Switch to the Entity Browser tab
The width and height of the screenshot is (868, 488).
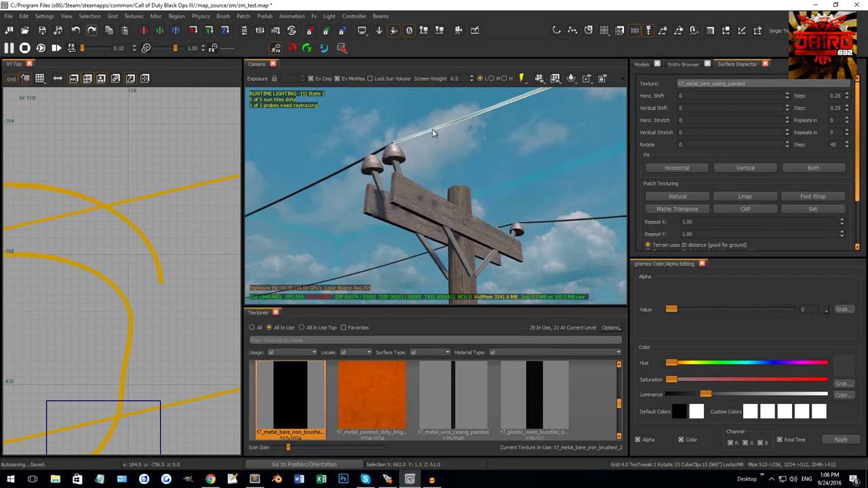click(x=684, y=64)
